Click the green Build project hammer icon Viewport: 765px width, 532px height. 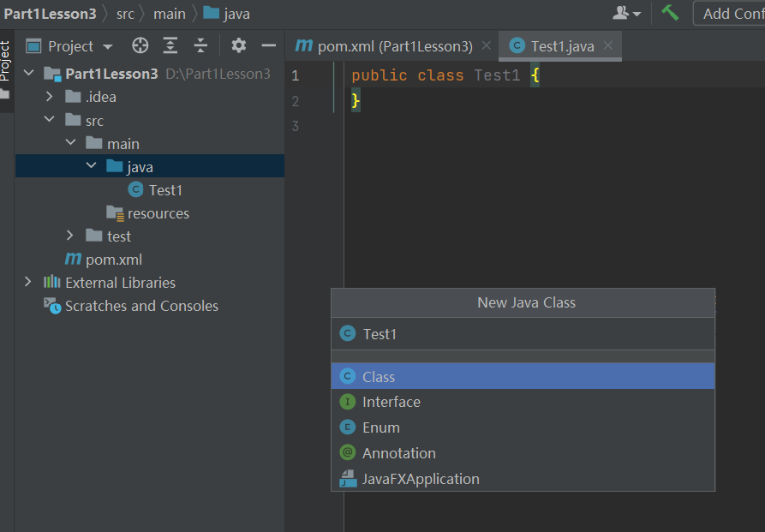coord(670,13)
